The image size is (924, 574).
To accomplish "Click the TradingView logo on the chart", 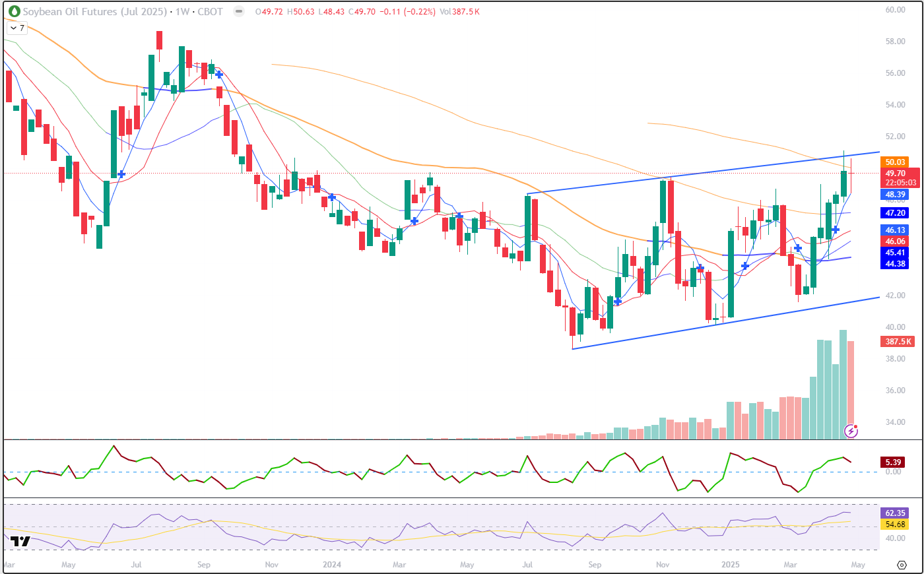I will (x=20, y=542).
